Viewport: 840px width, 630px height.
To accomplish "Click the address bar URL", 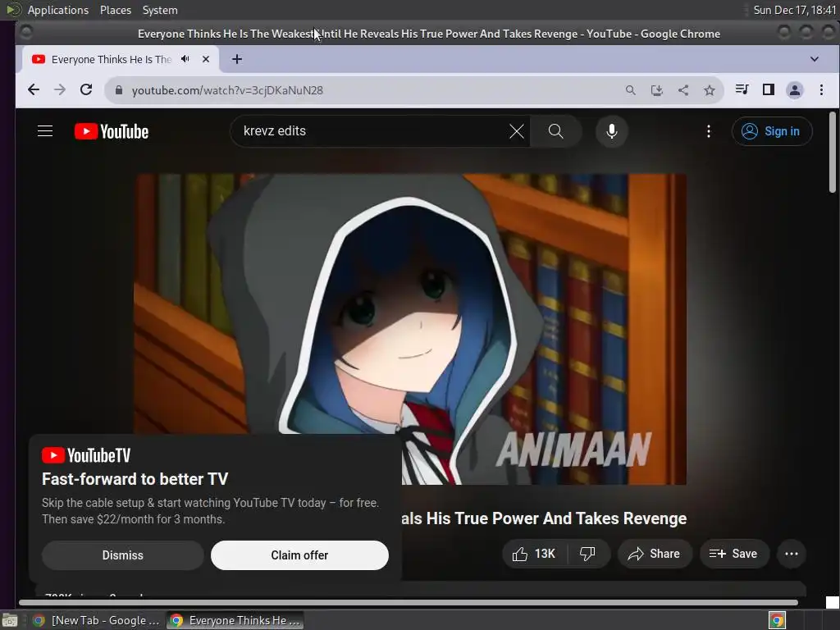I will point(227,90).
